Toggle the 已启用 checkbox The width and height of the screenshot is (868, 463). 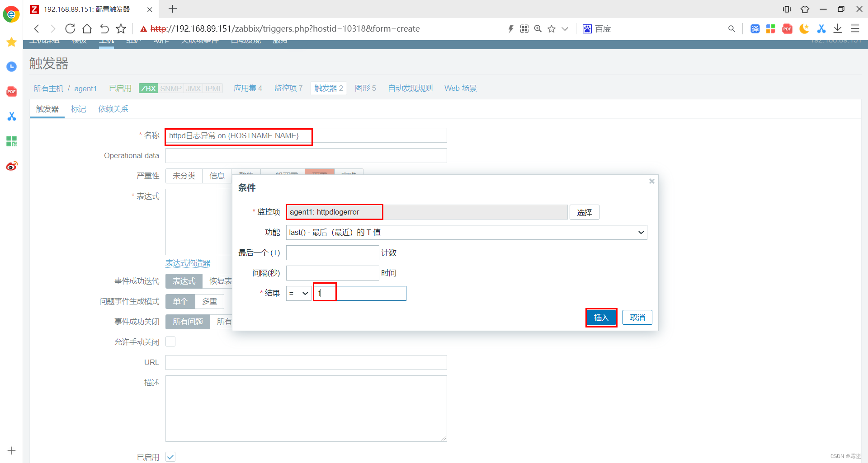(x=170, y=457)
